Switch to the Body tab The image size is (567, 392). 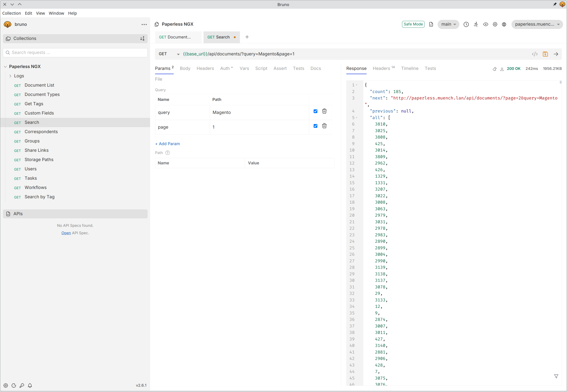(185, 68)
